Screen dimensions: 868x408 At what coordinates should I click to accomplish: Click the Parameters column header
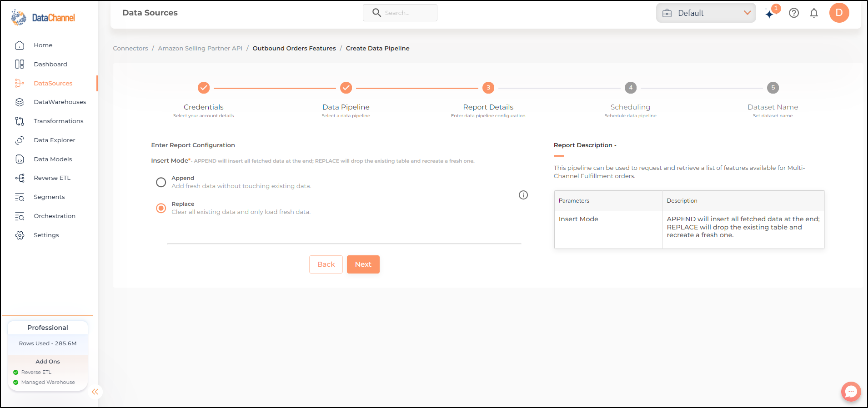pos(608,201)
